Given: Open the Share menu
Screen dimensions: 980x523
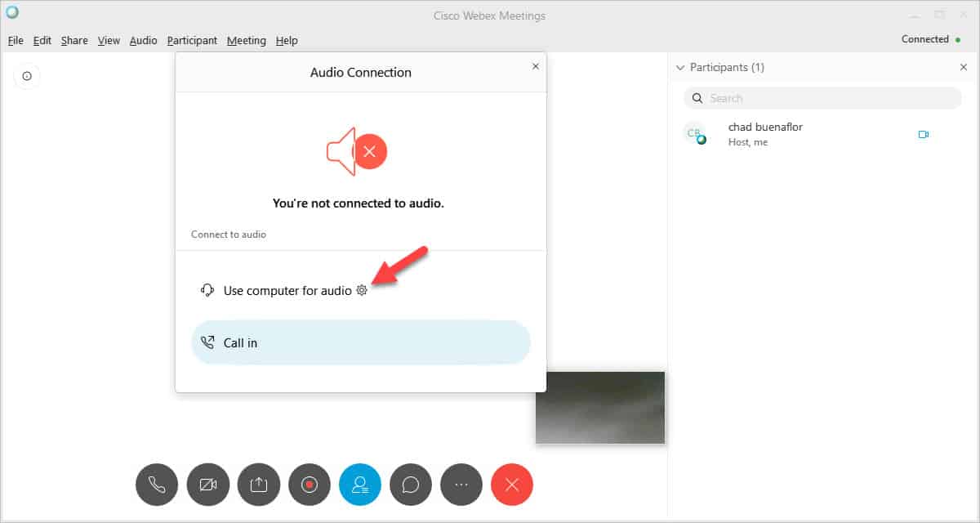Looking at the screenshot, I should click(74, 40).
